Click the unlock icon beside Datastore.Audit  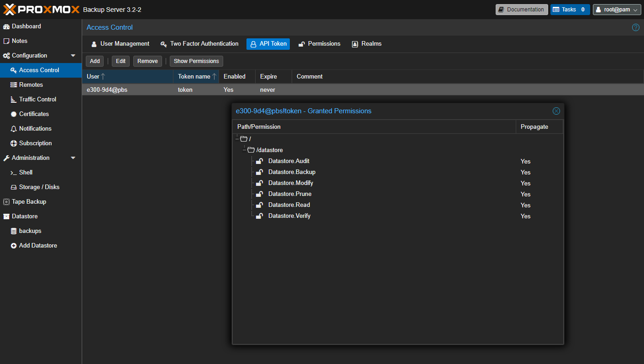[x=259, y=161]
